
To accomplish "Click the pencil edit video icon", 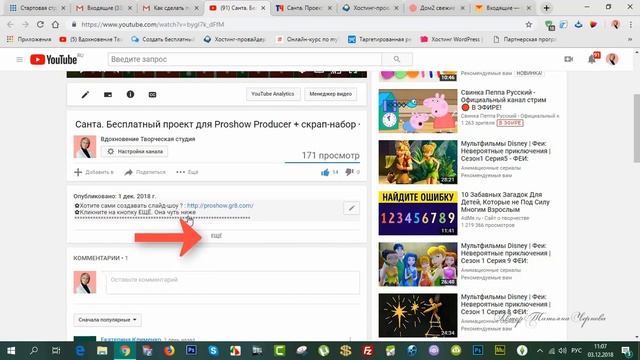I will point(85,94).
